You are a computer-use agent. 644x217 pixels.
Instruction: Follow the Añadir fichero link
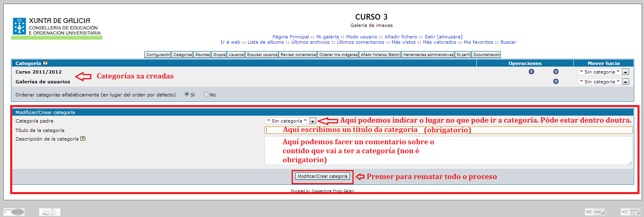[x=401, y=37]
